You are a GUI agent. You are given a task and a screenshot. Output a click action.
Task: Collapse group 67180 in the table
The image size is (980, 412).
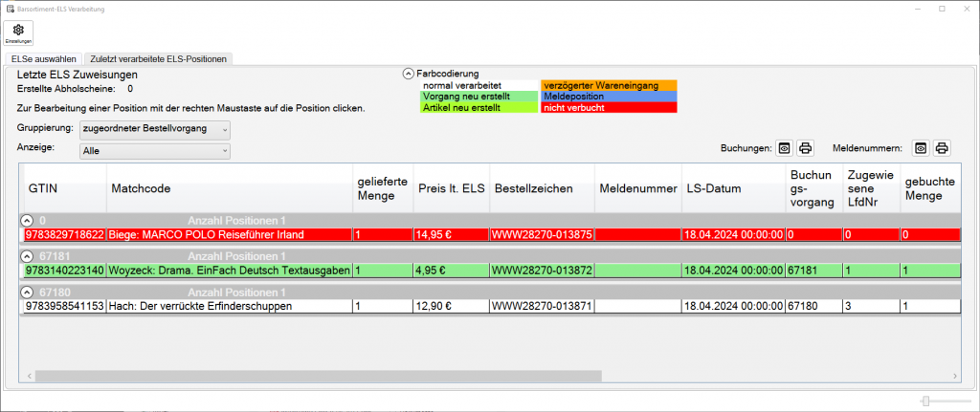pyautogui.click(x=27, y=292)
